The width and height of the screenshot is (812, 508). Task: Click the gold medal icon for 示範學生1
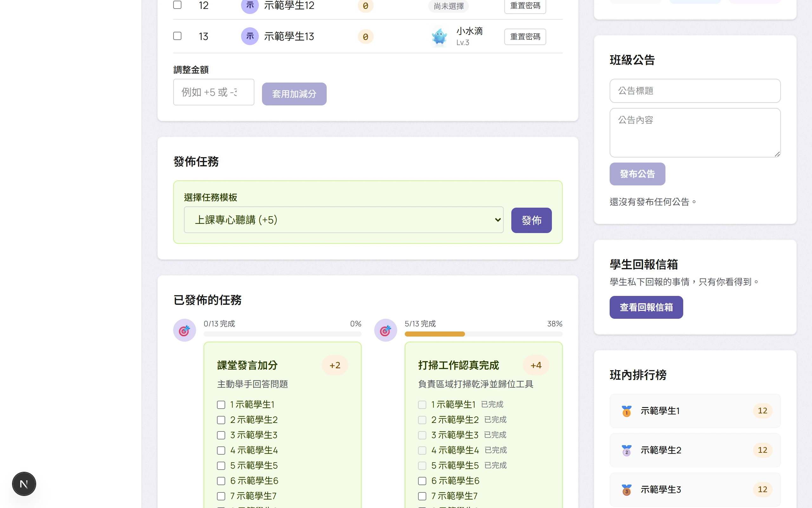point(626,411)
